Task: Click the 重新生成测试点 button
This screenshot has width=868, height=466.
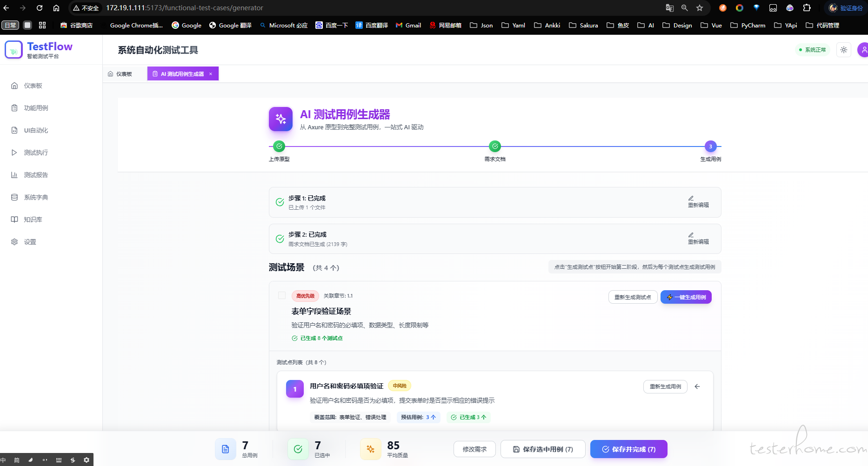Action: tap(633, 297)
